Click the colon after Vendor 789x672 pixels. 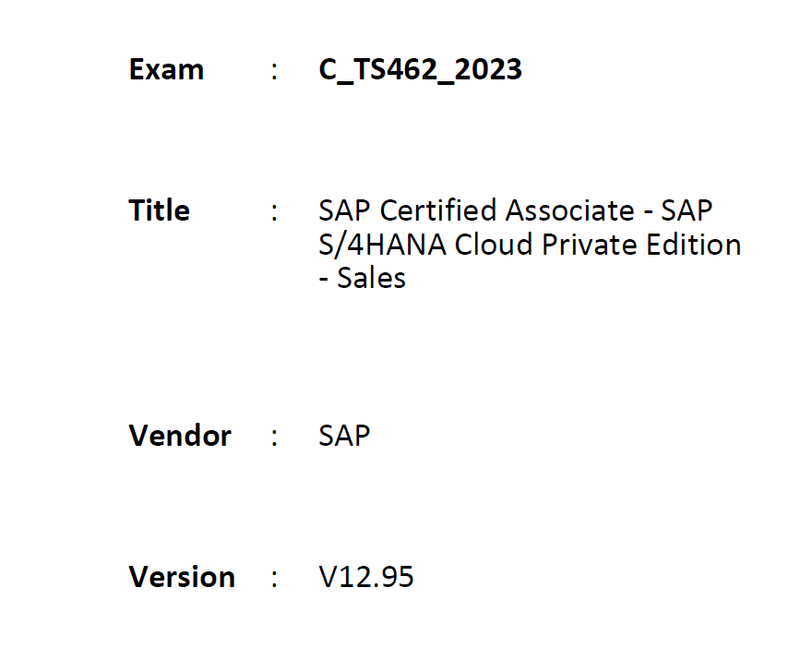click(274, 437)
